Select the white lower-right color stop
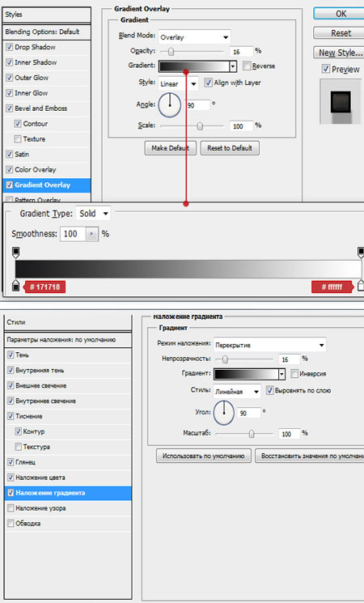364x603 pixels. coord(361,286)
